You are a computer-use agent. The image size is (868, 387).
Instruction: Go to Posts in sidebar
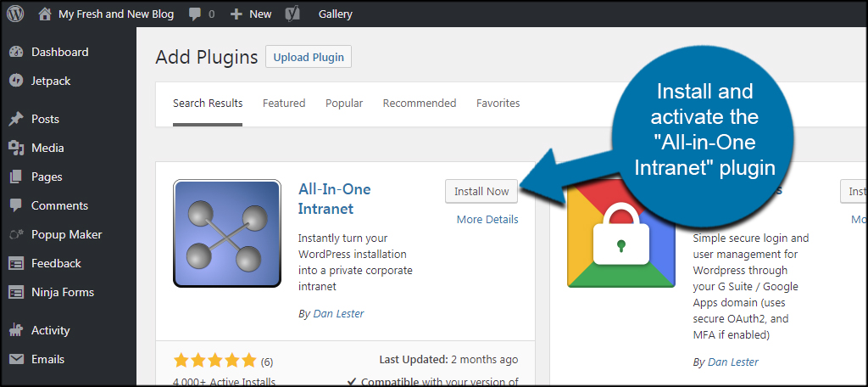tap(45, 119)
